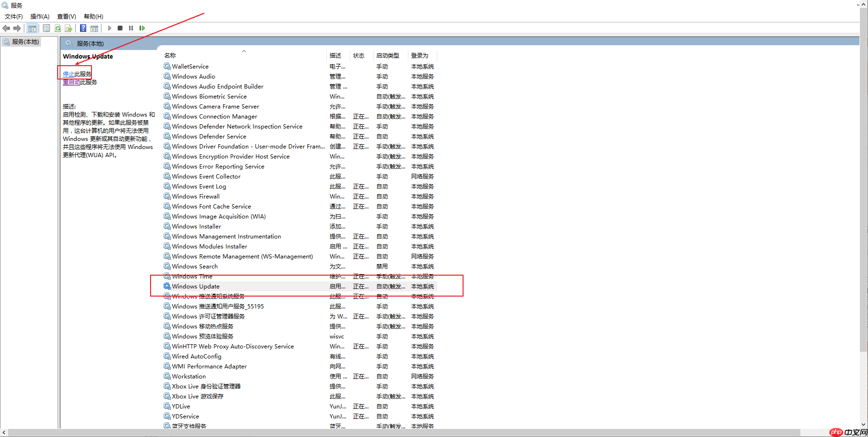Click the gear icon beside YDLive
The width and height of the screenshot is (868, 437).
[x=167, y=406]
